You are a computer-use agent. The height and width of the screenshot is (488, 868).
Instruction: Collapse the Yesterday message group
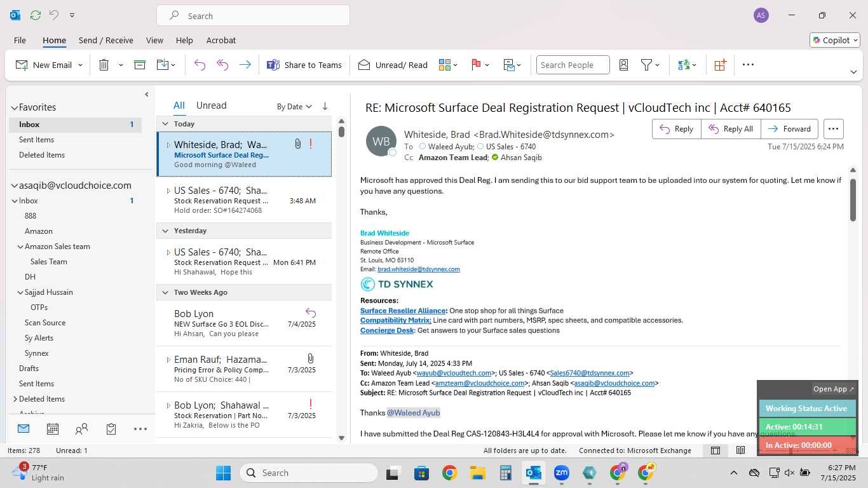pyautogui.click(x=165, y=231)
